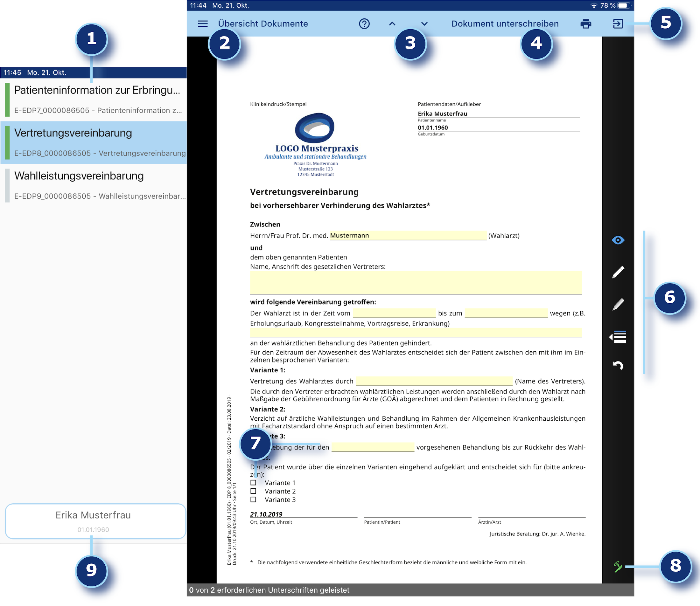Open the hamburger menu icon
This screenshot has height=606, width=700.
pos(202,24)
